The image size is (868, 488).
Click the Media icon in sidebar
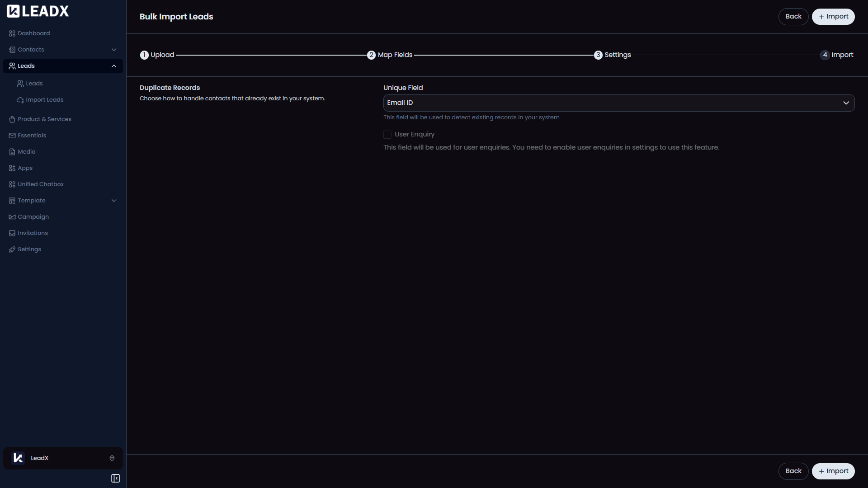12,151
